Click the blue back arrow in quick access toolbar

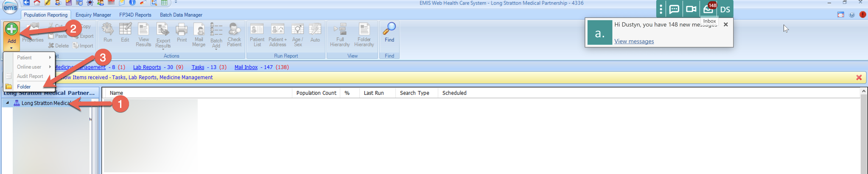click(26, 3)
